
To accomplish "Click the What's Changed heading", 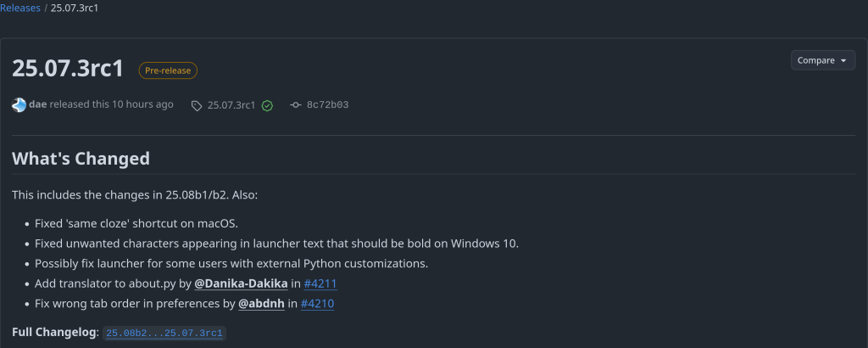I will (81, 159).
